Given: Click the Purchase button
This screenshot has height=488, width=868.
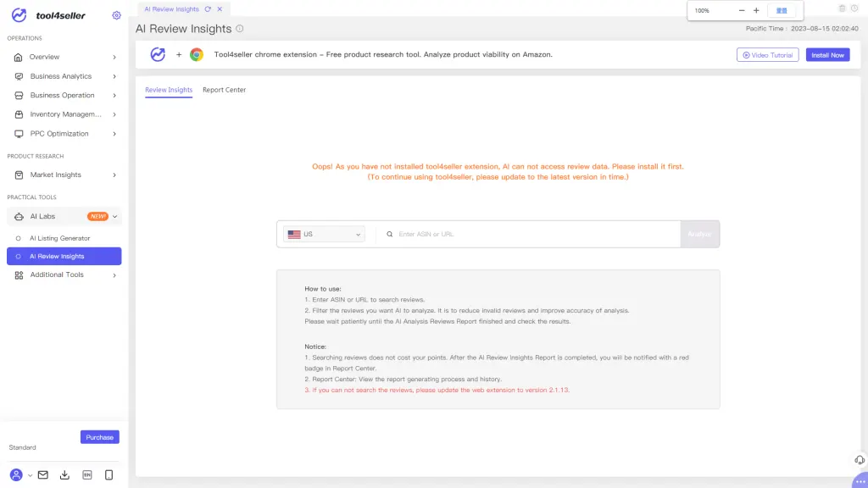Looking at the screenshot, I should pos(100,437).
